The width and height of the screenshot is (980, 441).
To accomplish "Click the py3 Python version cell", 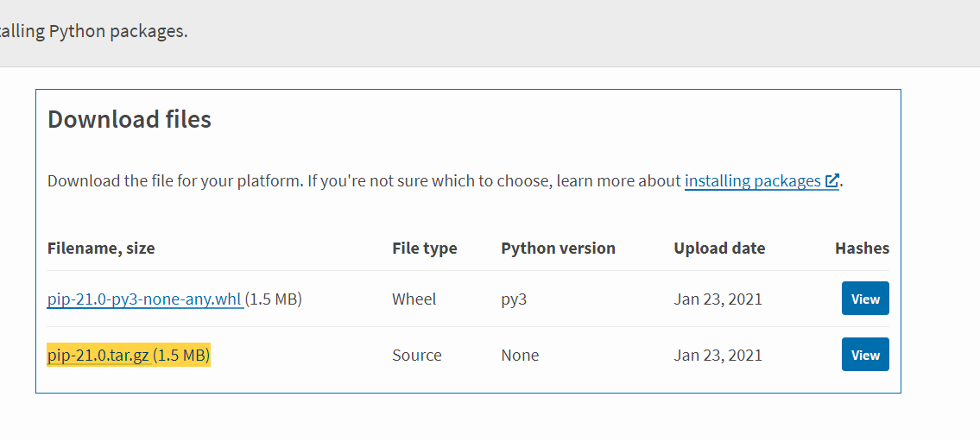I will pyautogui.click(x=513, y=299).
